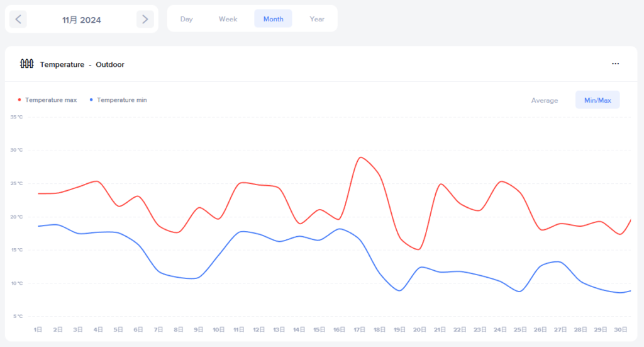
Task: Open the three-dot chart options menu
Action: pyautogui.click(x=615, y=64)
